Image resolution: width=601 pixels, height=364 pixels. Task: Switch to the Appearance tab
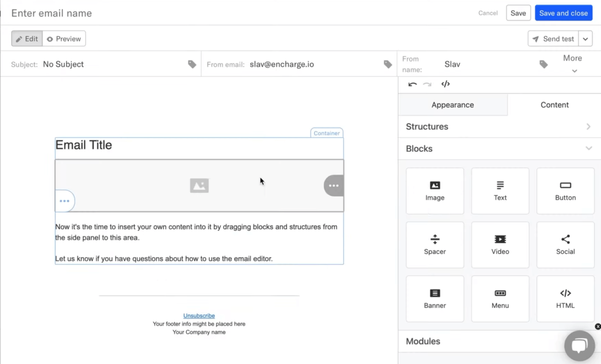(x=453, y=105)
